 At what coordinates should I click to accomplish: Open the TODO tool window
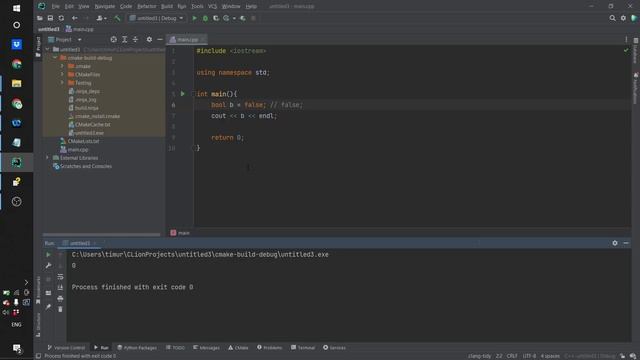[176, 348]
